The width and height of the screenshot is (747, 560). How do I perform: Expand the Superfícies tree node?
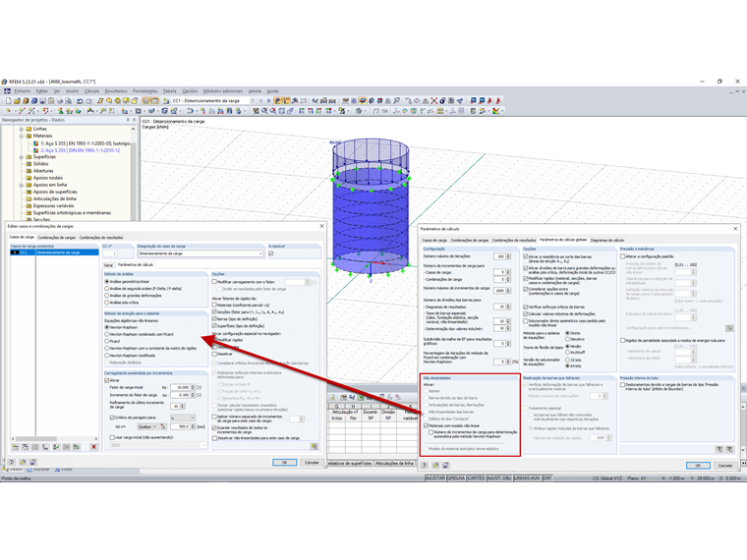[21, 156]
